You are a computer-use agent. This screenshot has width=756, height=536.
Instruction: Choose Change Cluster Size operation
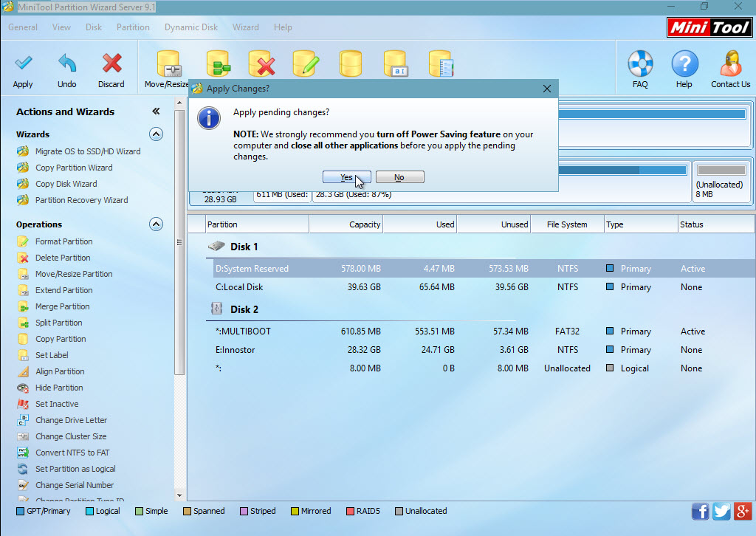pos(71,437)
